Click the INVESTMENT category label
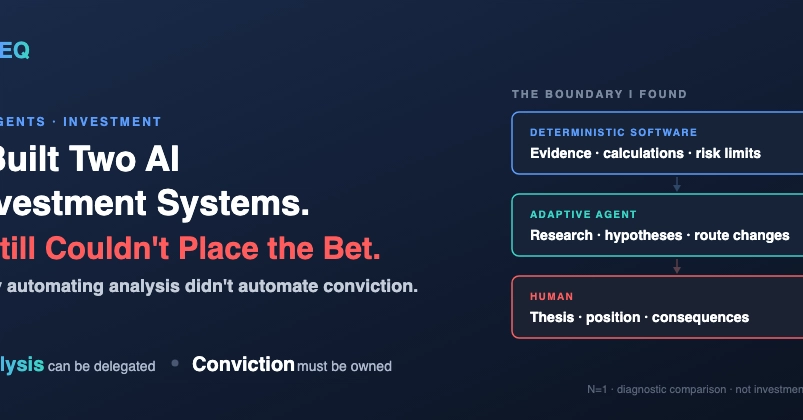803x420 pixels. (112, 122)
